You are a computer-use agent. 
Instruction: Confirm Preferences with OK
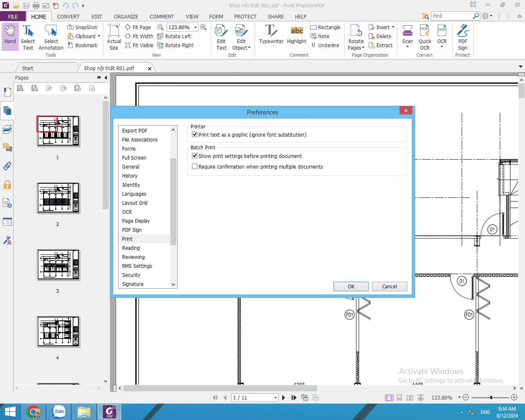351,286
